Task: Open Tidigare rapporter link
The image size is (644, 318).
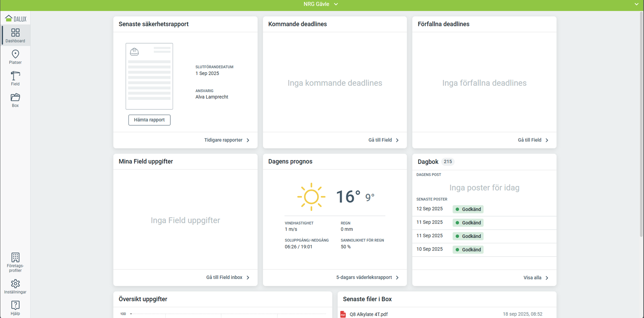Action: pos(227,140)
